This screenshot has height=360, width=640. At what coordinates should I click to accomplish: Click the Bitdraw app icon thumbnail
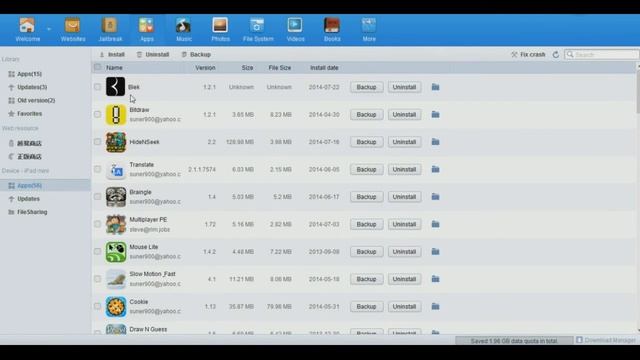[x=116, y=115]
